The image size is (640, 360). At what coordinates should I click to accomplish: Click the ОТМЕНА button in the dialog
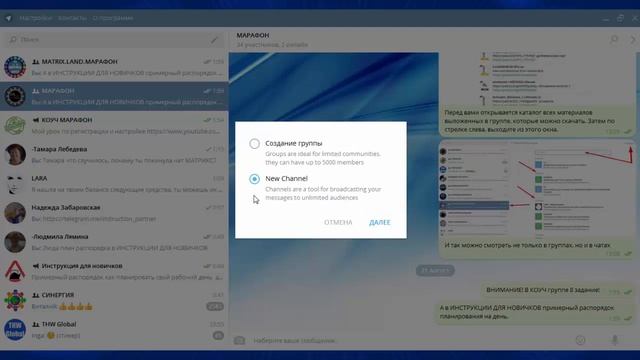338,222
